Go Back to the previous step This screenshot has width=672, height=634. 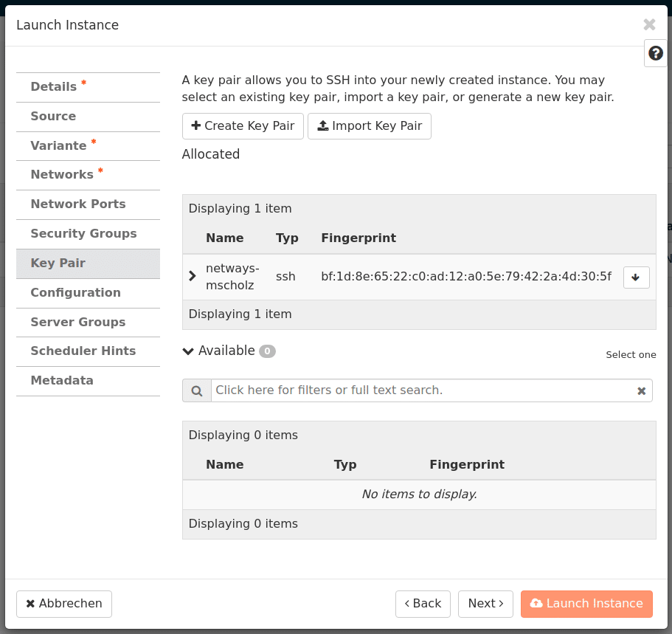[423, 604]
